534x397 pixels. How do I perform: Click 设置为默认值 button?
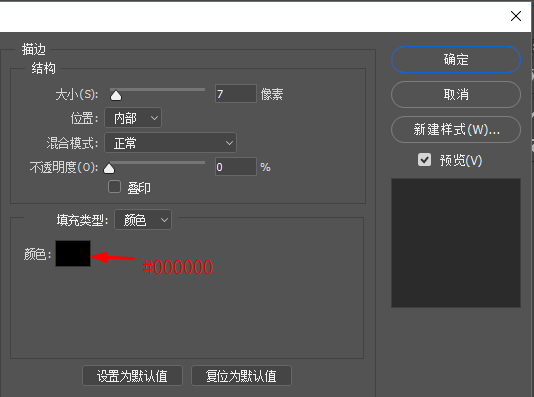coord(132,376)
